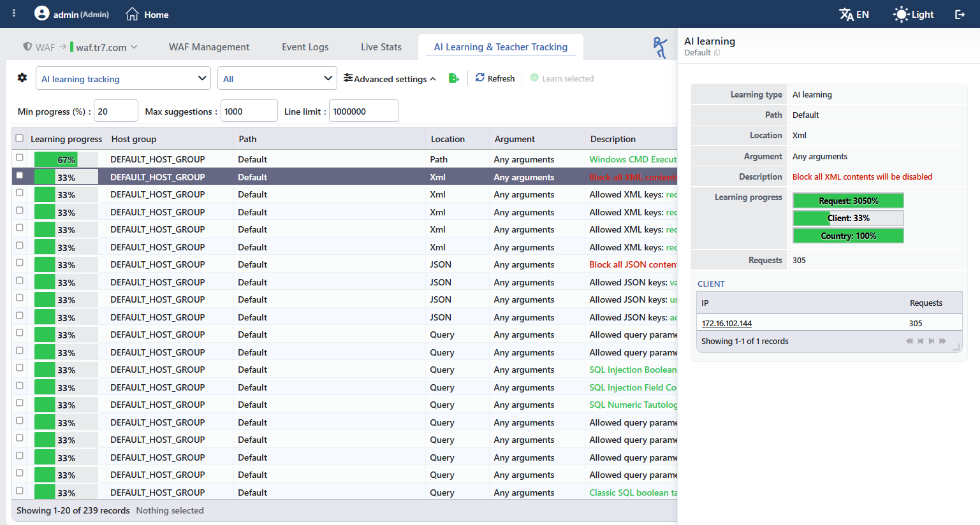Open the vertical dots menu in header
The height and width of the screenshot is (525, 980).
[14, 13]
